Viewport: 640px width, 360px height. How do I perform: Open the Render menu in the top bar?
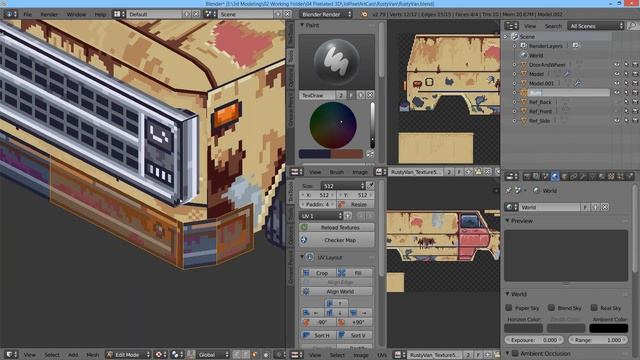point(49,14)
